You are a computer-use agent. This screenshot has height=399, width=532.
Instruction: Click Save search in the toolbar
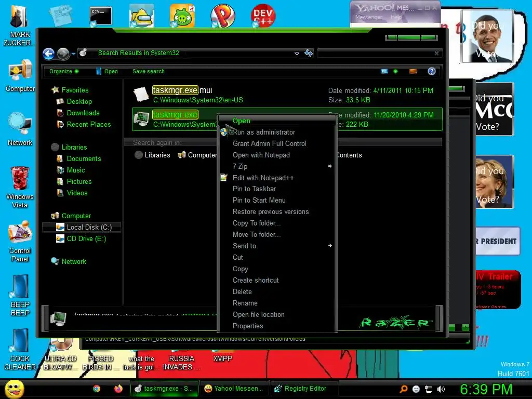[x=148, y=71]
